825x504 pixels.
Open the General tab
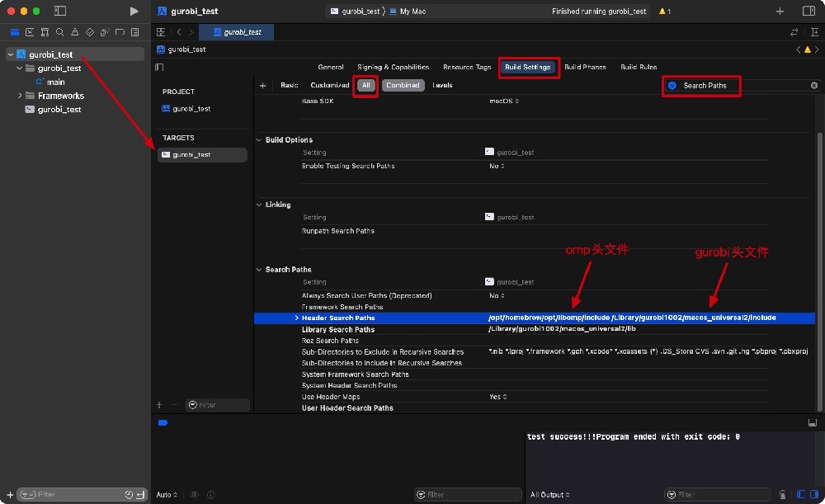[331, 67]
